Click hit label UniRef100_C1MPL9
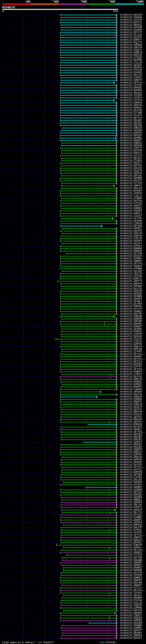Screen dimensions: 146x644 point(131,374)
